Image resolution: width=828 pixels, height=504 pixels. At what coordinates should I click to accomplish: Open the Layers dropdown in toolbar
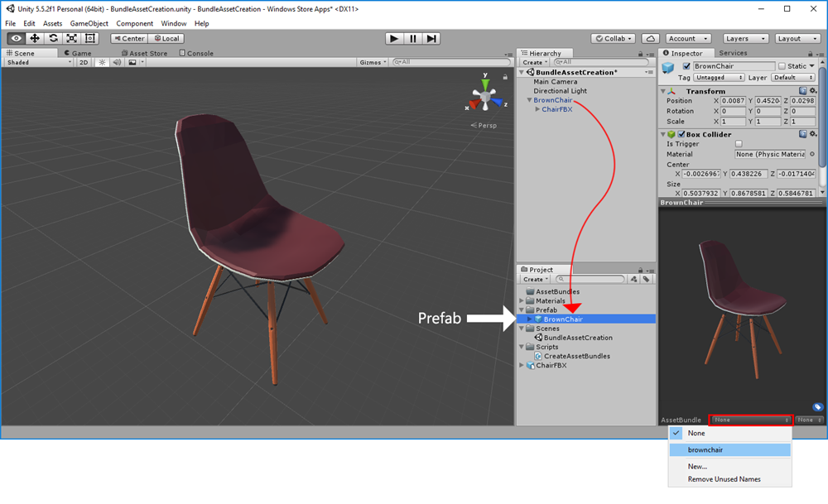pyautogui.click(x=745, y=39)
